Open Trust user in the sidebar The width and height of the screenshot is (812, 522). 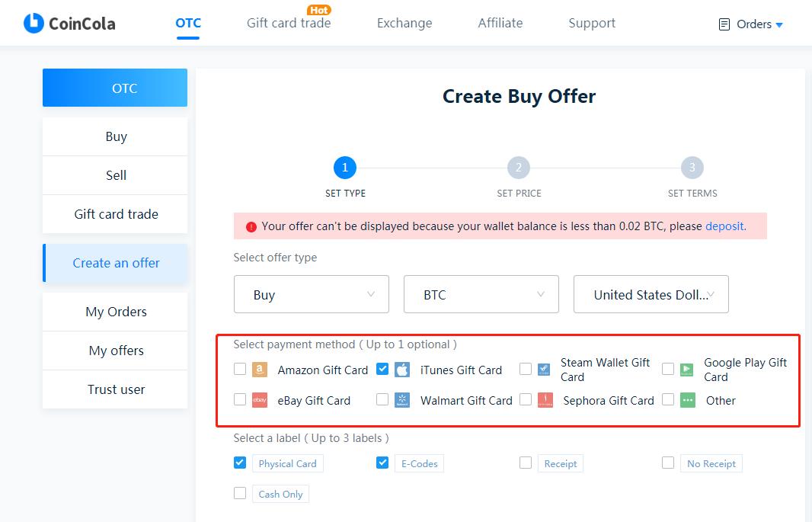(x=115, y=389)
